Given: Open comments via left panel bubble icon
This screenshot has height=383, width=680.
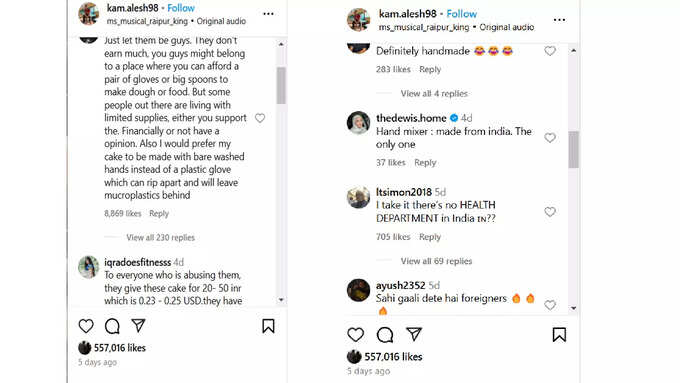Looking at the screenshot, I should click(112, 326).
